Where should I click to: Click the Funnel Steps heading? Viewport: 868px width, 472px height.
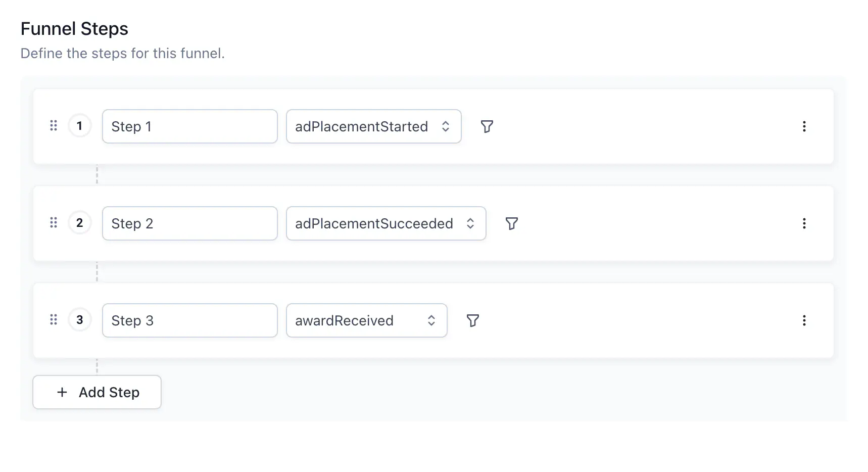(74, 29)
